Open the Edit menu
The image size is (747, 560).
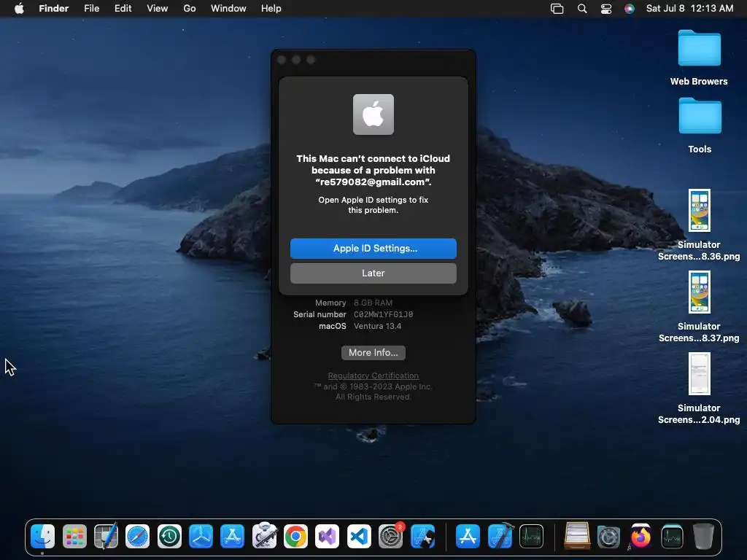123,8
